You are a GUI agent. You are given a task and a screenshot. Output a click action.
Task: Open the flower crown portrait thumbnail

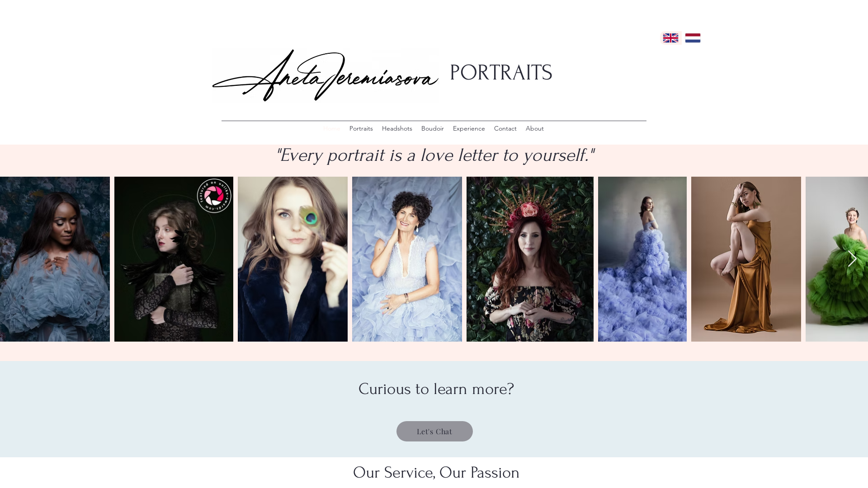(x=530, y=259)
